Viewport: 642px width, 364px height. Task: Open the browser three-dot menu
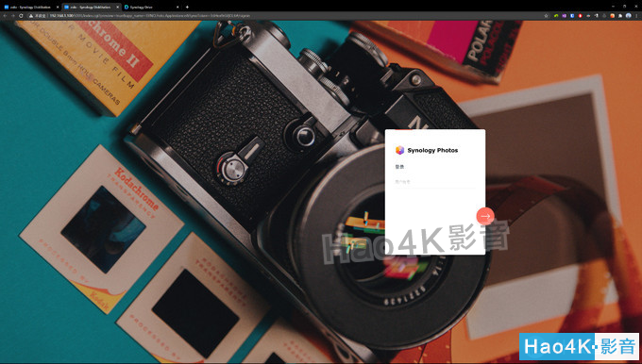[636, 15]
